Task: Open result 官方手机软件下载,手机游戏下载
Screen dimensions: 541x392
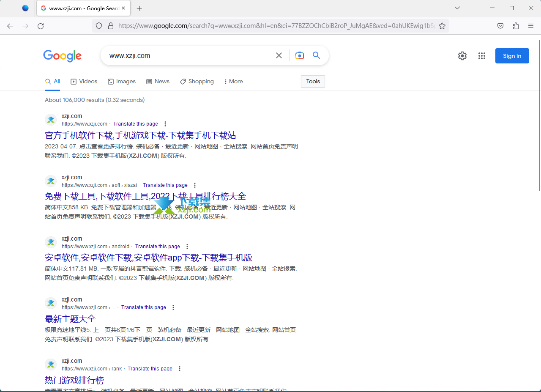Action: (x=140, y=135)
